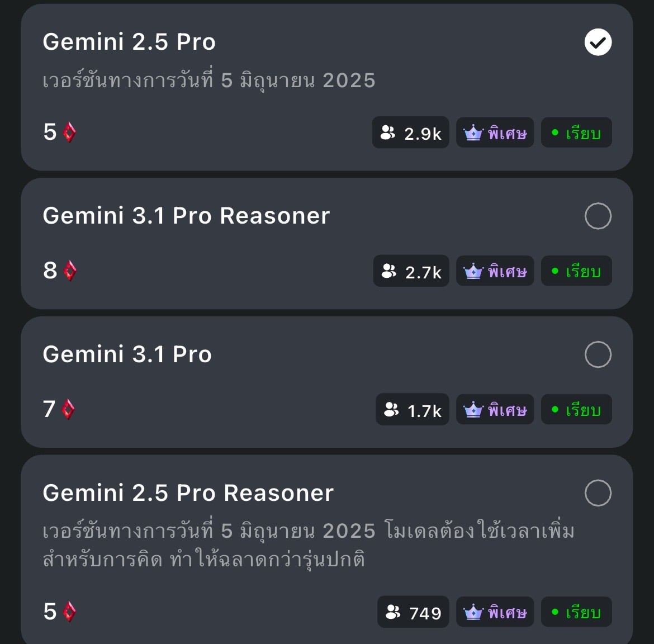This screenshot has height=644, width=654.
Task: Click the crown icon on Gemini 3.1 Pro Reasoner
Action: pos(473,272)
